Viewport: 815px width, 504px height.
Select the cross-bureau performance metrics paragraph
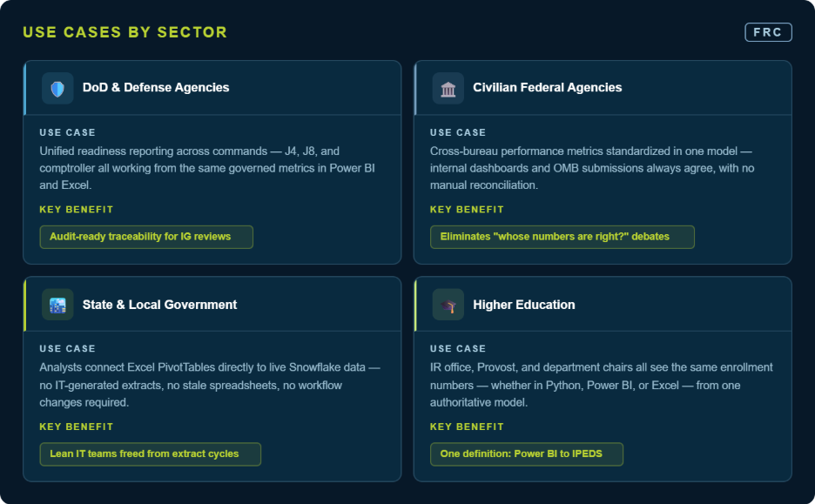[x=592, y=168]
